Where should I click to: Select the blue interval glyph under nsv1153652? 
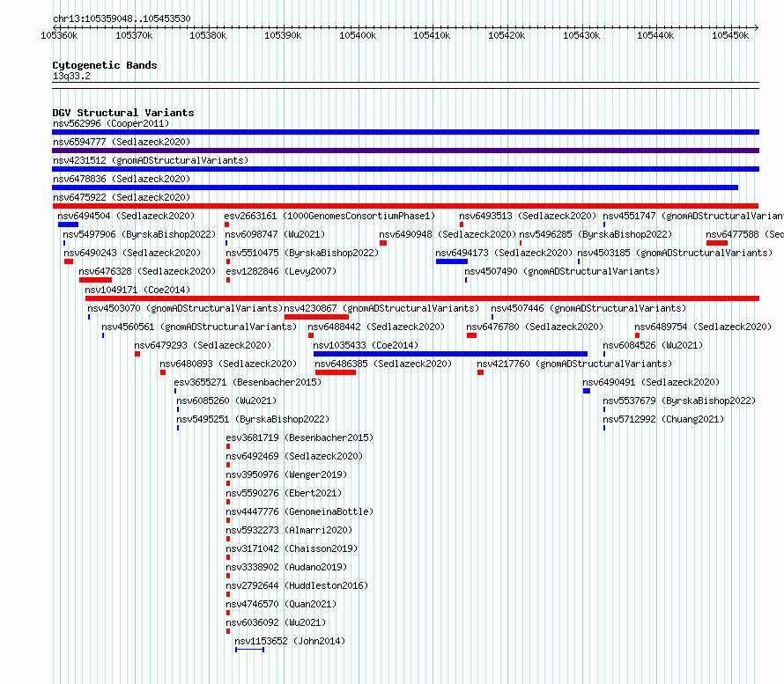coord(249,650)
